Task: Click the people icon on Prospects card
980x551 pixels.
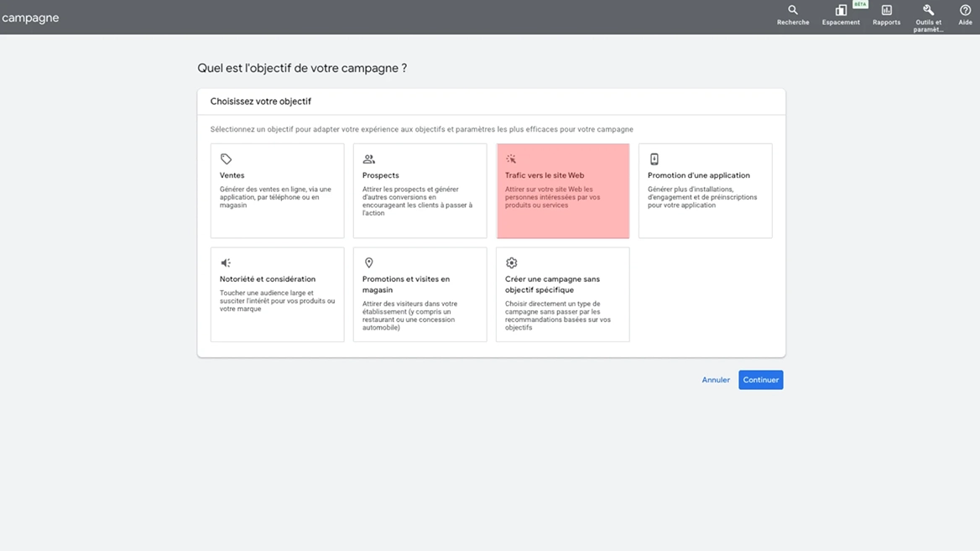Action: pyautogui.click(x=368, y=159)
